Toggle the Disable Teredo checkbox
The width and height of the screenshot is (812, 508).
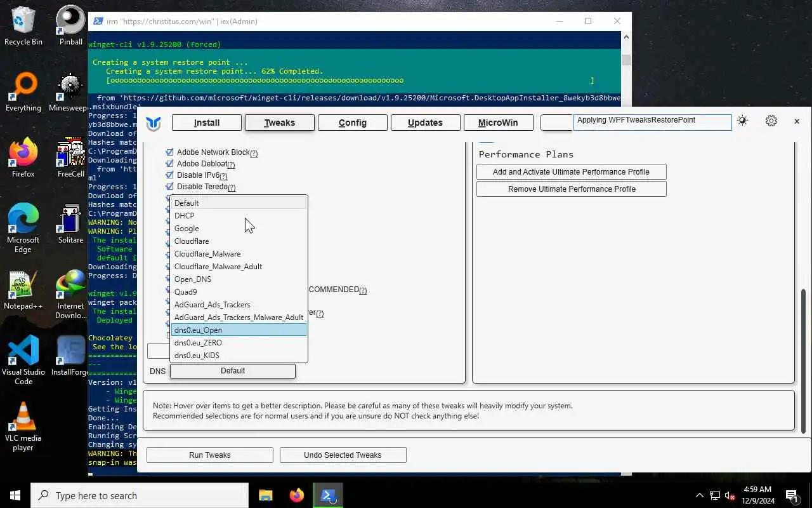(169, 187)
